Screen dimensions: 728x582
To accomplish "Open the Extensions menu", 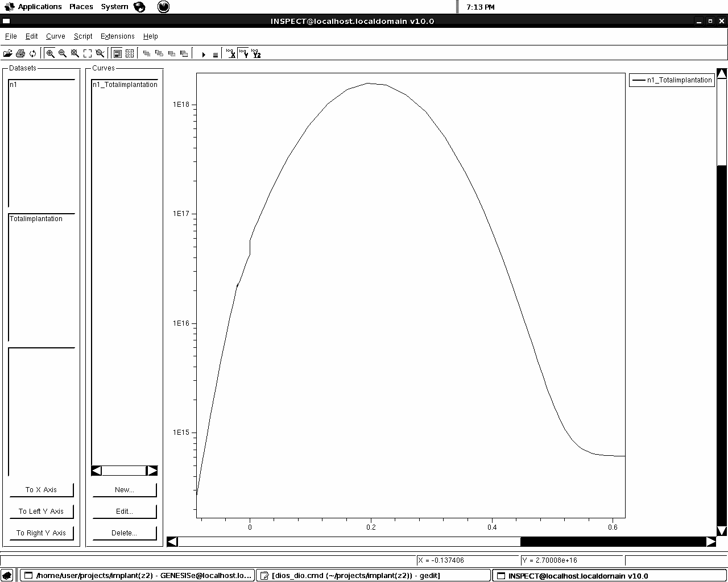I will (118, 36).
